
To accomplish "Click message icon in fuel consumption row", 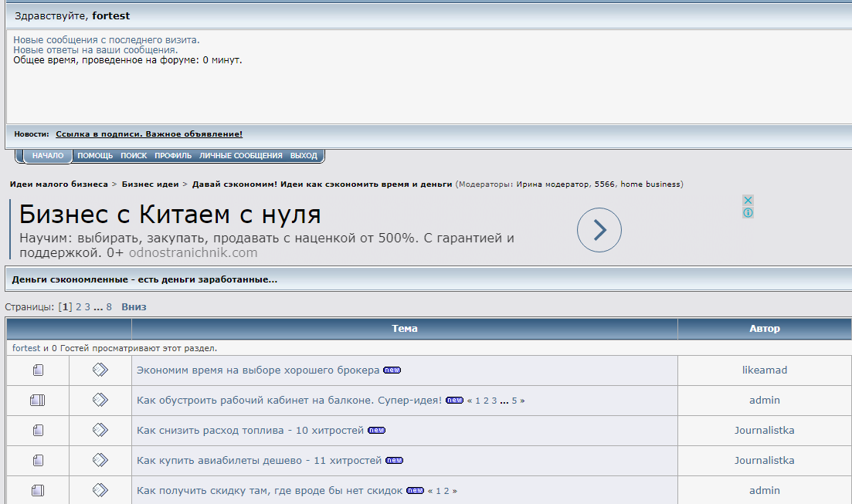I will 100,430.
